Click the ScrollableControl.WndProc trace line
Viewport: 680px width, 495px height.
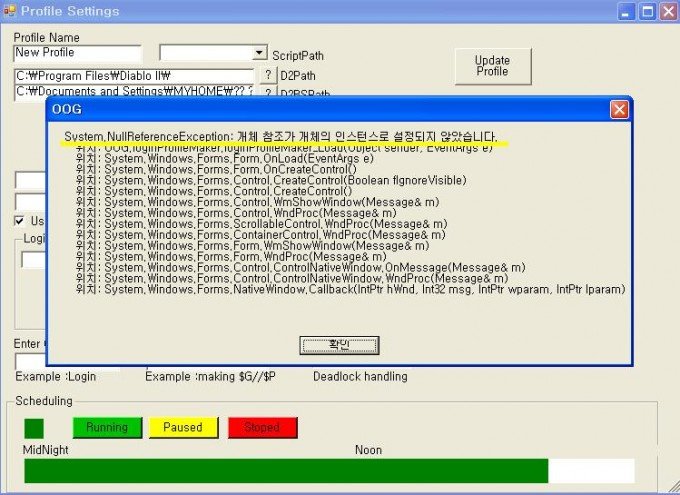(262, 224)
